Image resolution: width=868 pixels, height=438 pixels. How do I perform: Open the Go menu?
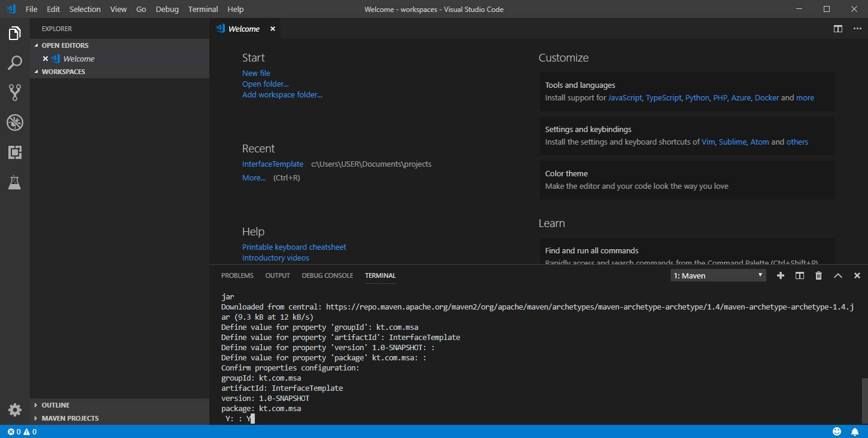[x=141, y=10]
